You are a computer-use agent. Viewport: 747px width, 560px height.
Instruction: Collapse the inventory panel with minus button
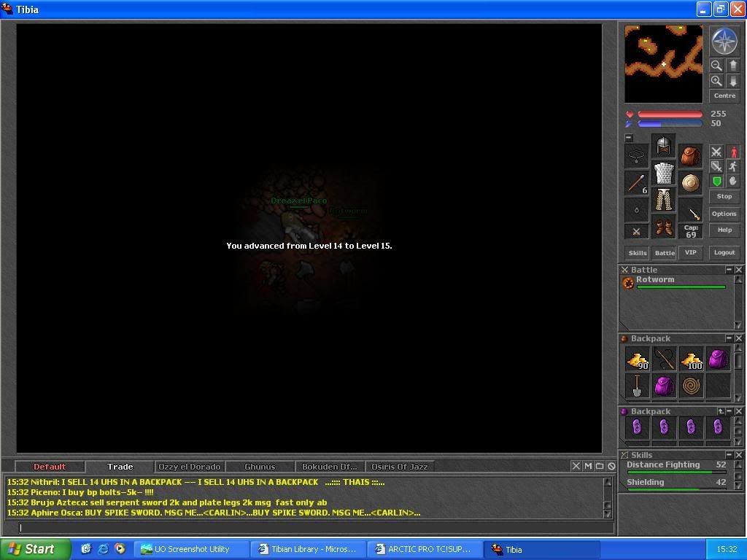coord(629,138)
